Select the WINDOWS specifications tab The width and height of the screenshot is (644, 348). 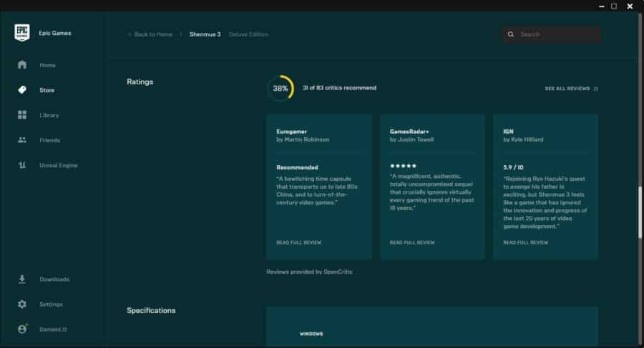[311, 334]
